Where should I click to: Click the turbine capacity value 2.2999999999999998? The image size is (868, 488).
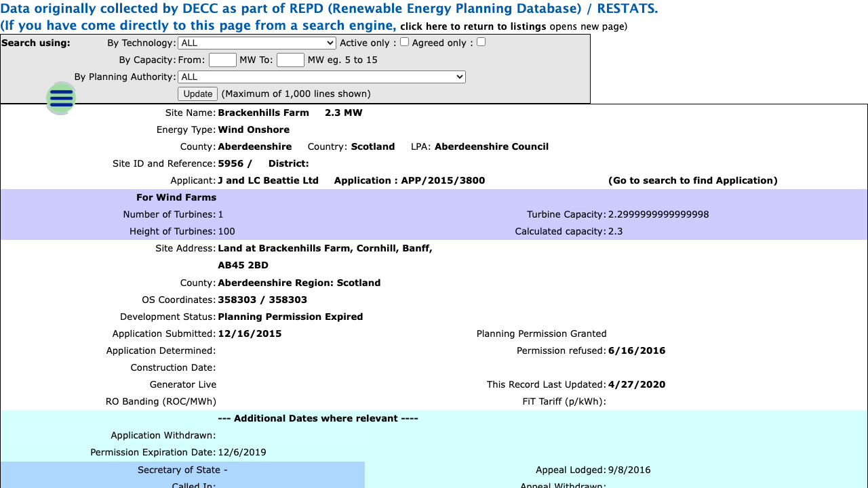pos(658,214)
